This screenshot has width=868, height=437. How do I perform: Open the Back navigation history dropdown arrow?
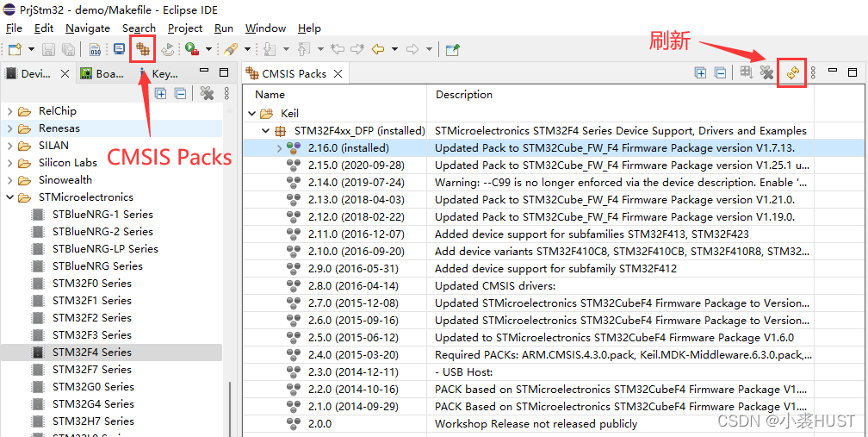pos(394,49)
